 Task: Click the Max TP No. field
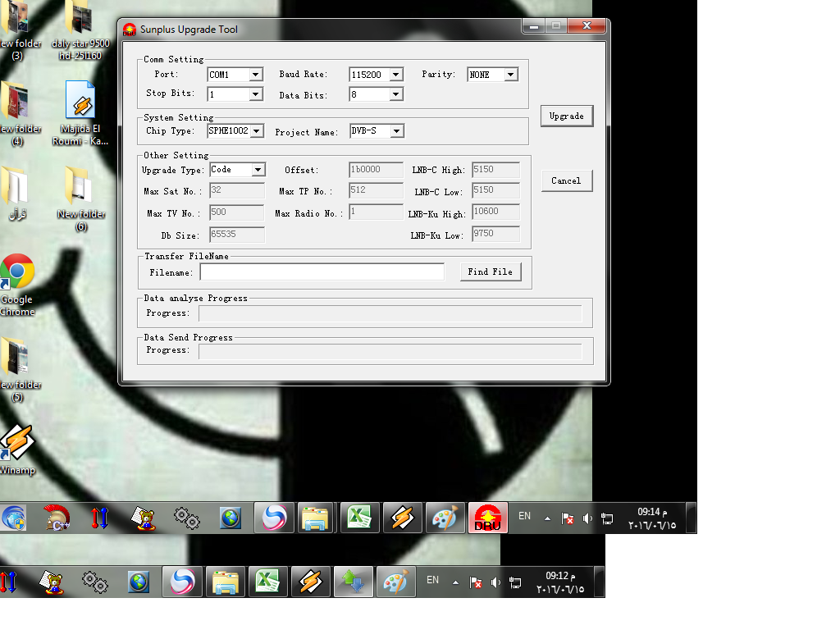pos(376,190)
